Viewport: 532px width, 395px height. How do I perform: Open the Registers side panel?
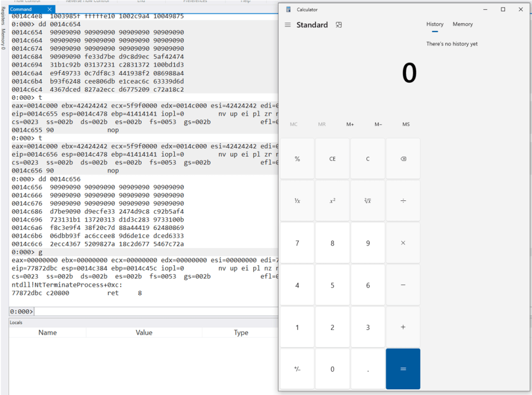[x=3, y=17]
